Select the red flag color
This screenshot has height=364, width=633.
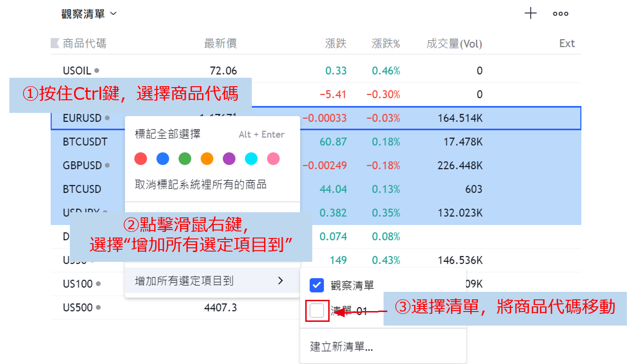coord(141,159)
